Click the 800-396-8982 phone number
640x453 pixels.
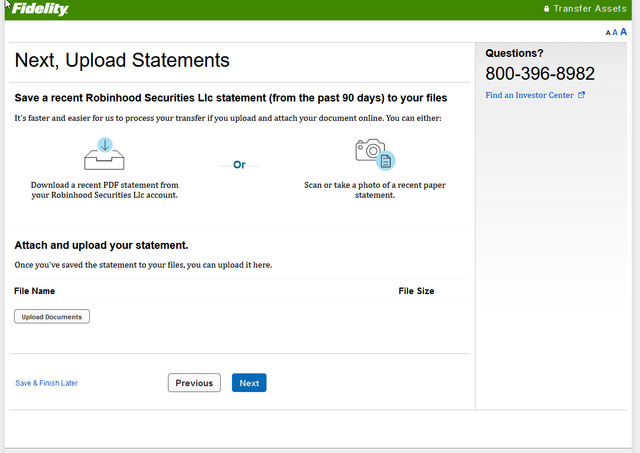pyautogui.click(x=540, y=74)
